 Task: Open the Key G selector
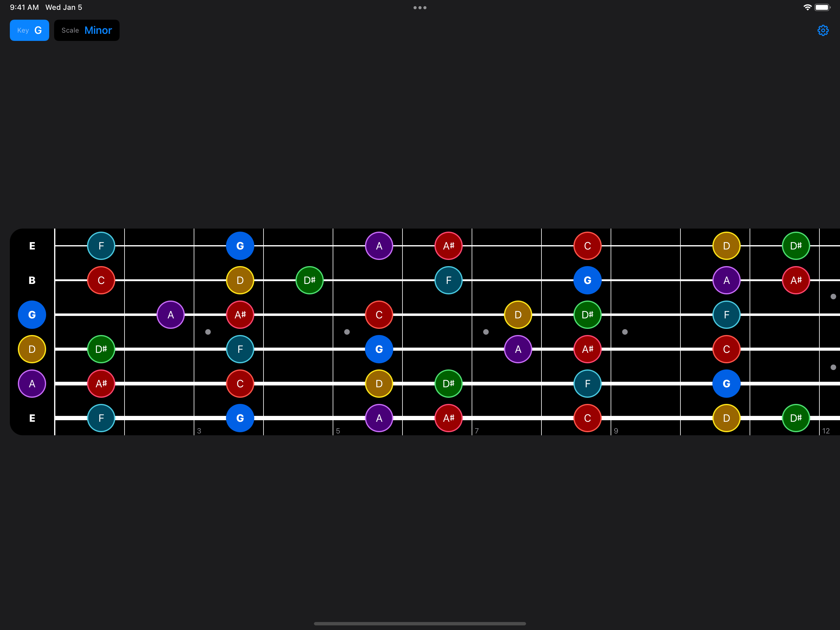[29, 30]
